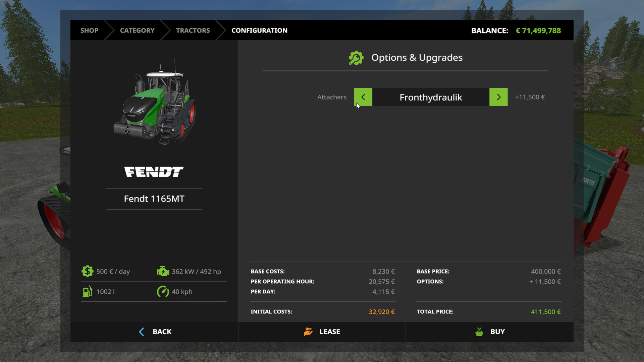Click the daily upkeep dollar gear icon
644x362 pixels.
pyautogui.click(x=87, y=271)
